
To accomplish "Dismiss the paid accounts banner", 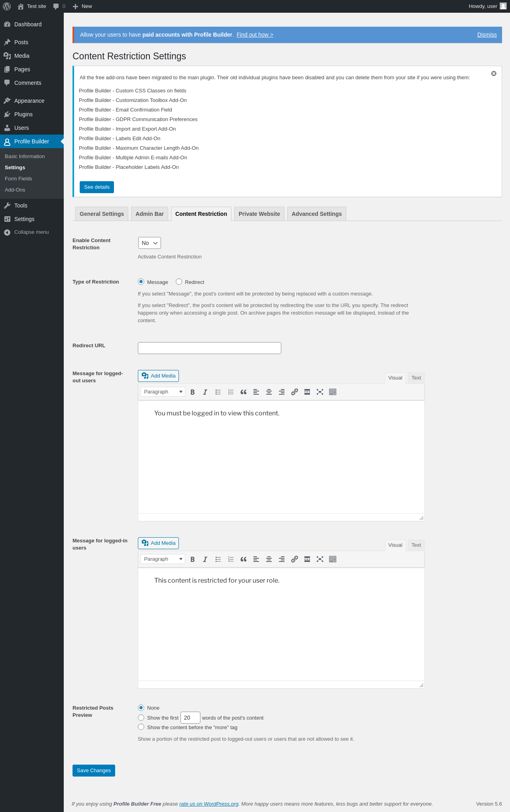I will 487,35.
